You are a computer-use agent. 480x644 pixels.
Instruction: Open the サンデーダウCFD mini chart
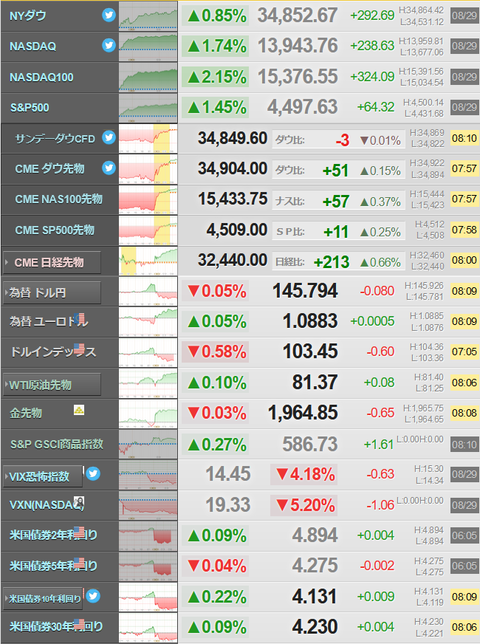(x=148, y=139)
